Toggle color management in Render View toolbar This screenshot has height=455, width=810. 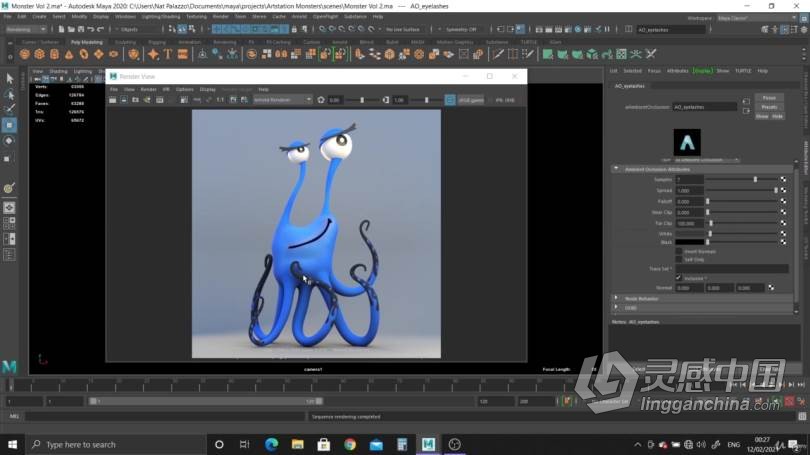[x=450, y=100]
